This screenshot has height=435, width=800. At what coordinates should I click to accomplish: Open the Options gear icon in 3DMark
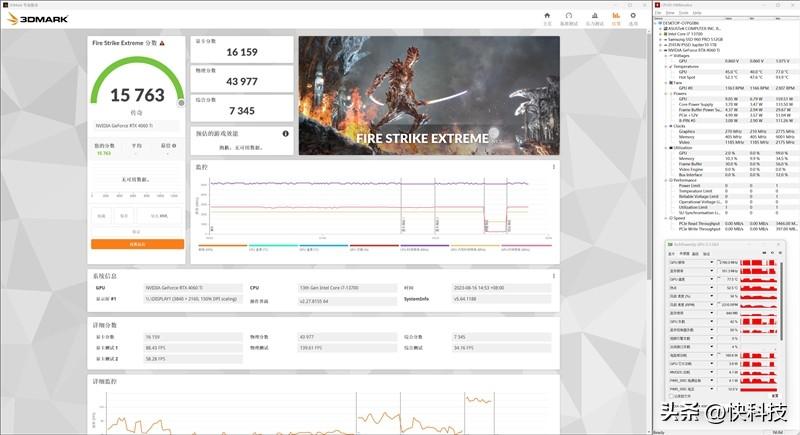click(633, 16)
